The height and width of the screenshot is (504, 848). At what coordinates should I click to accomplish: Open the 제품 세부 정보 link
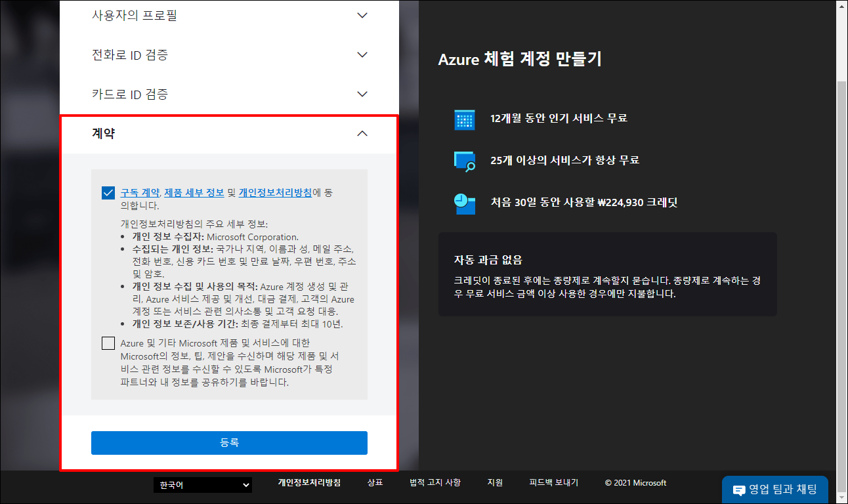click(x=194, y=193)
